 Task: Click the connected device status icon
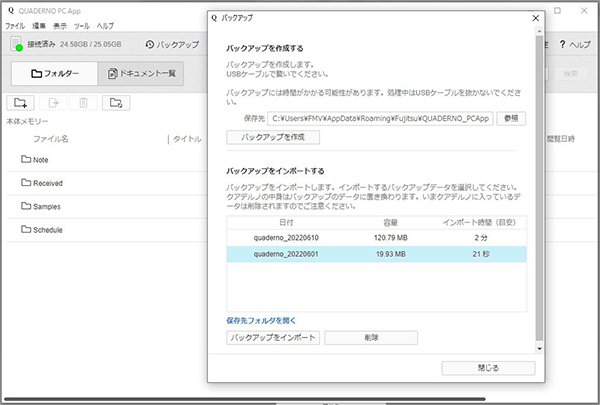(16, 44)
